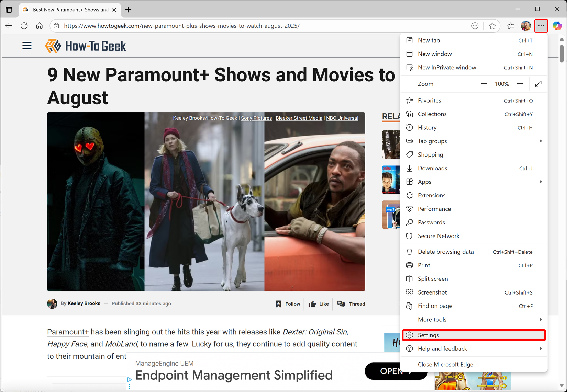The height and width of the screenshot is (392, 567).
Task: Open the site's hamburger navigation menu
Action: [27, 46]
